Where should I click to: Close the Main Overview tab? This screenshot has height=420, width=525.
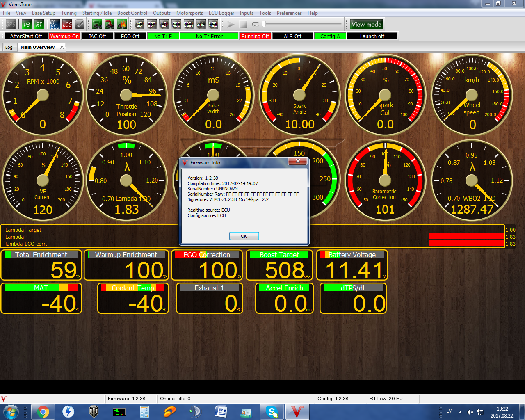pos(62,47)
